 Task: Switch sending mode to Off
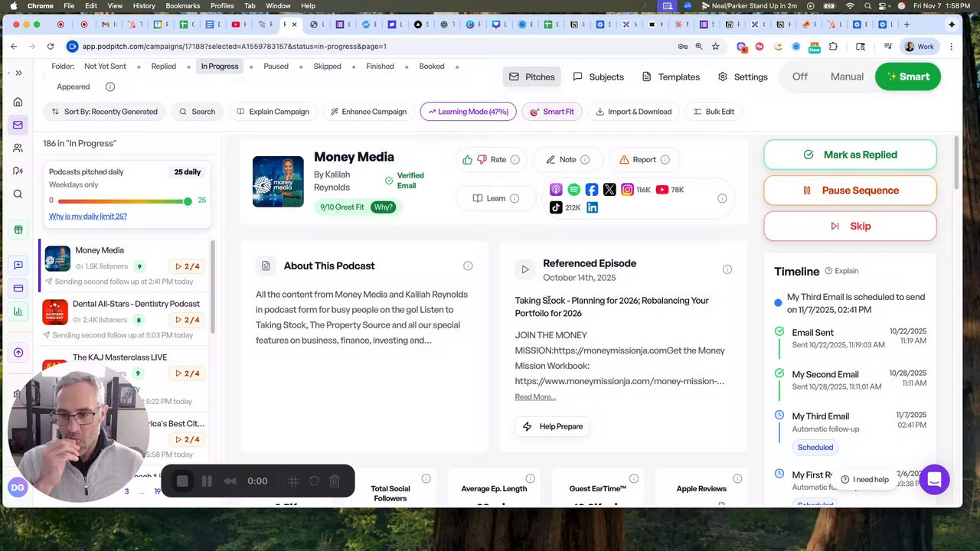coord(800,77)
